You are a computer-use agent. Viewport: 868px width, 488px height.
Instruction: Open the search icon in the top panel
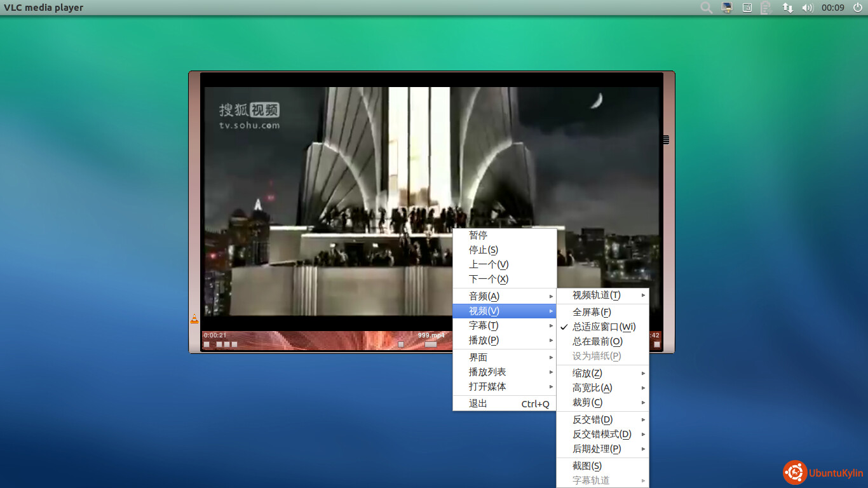(706, 8)
